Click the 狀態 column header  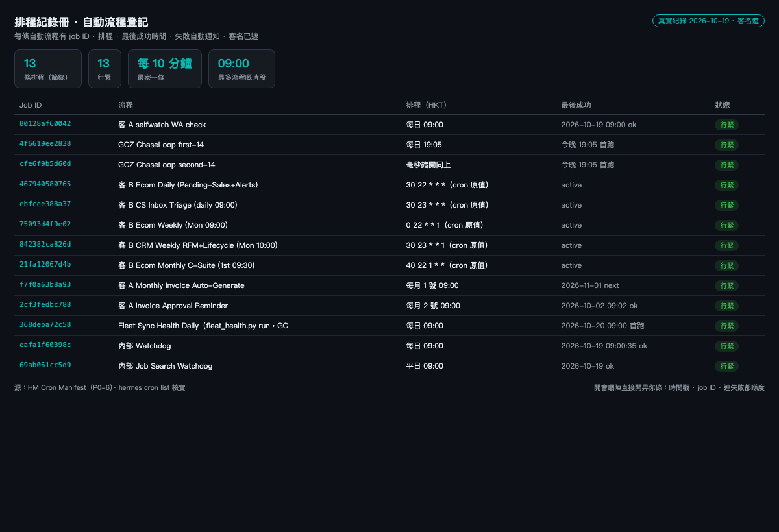722,105
